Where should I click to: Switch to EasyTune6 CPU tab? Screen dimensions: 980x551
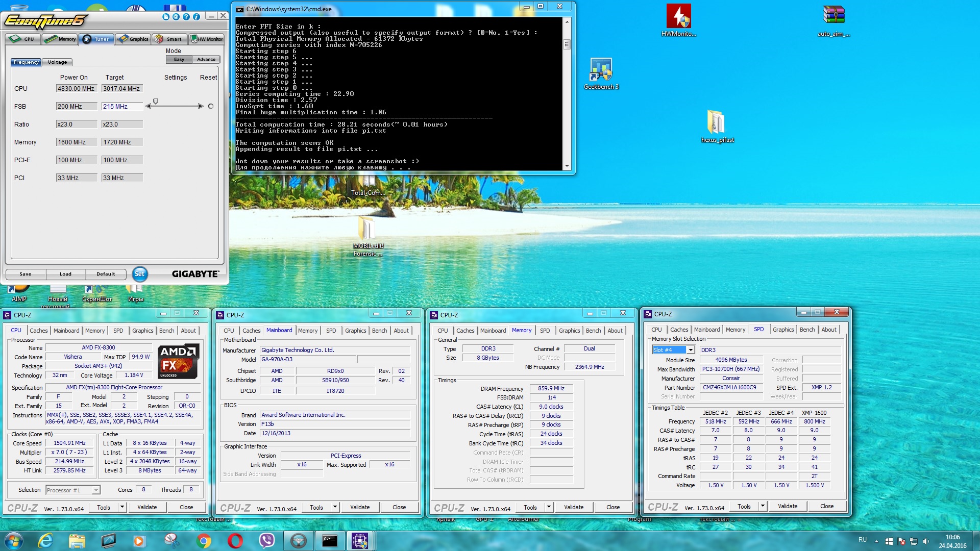coord(23,39)
